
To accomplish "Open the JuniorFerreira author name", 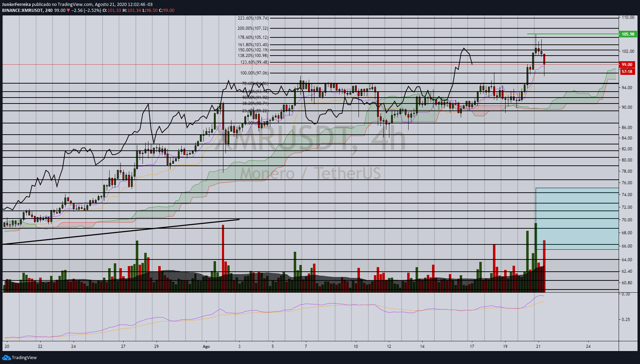I will click(16, 5).
